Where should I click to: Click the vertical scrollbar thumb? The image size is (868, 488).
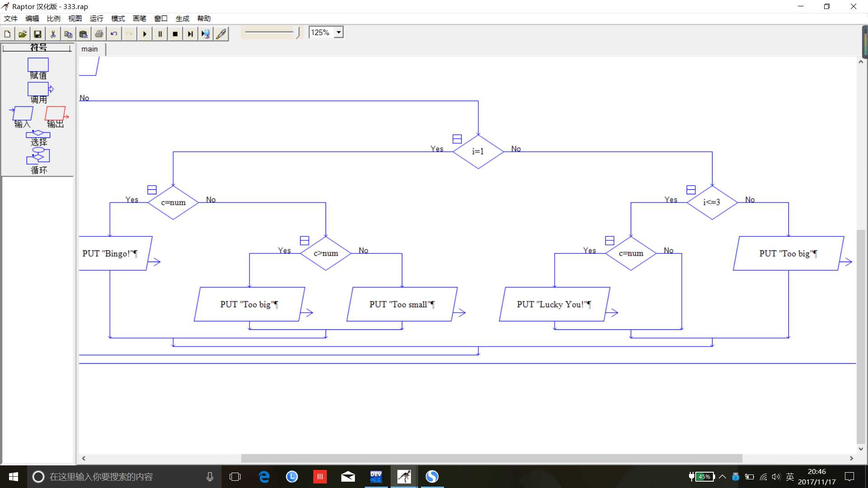861,337
